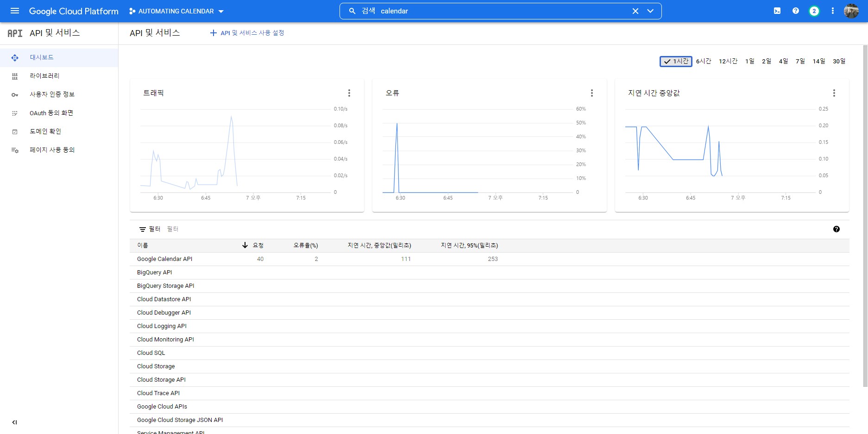Collapse the left navigation panel
The image size is (868, 434).
tap(14, 422)
